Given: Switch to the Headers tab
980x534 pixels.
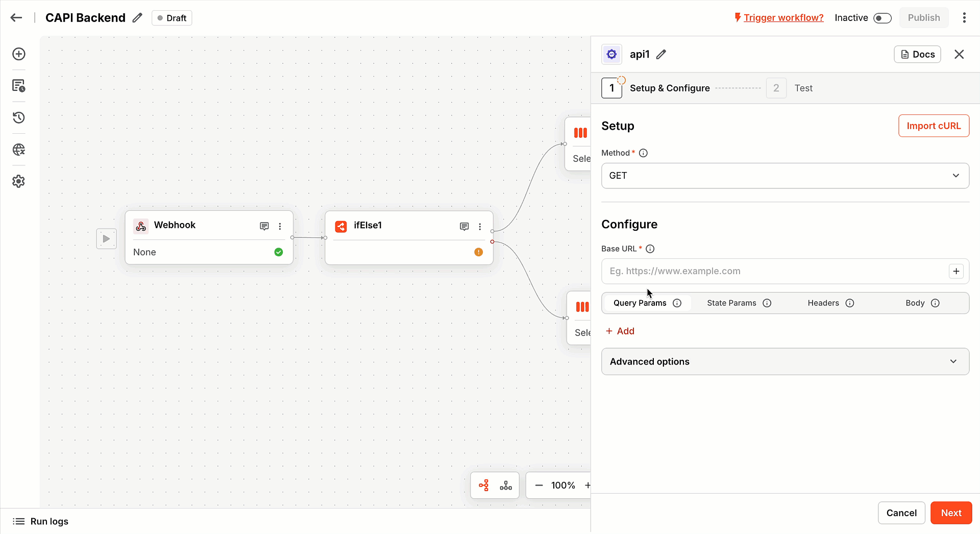Looking at the screenshot, I should click(823, 303).
